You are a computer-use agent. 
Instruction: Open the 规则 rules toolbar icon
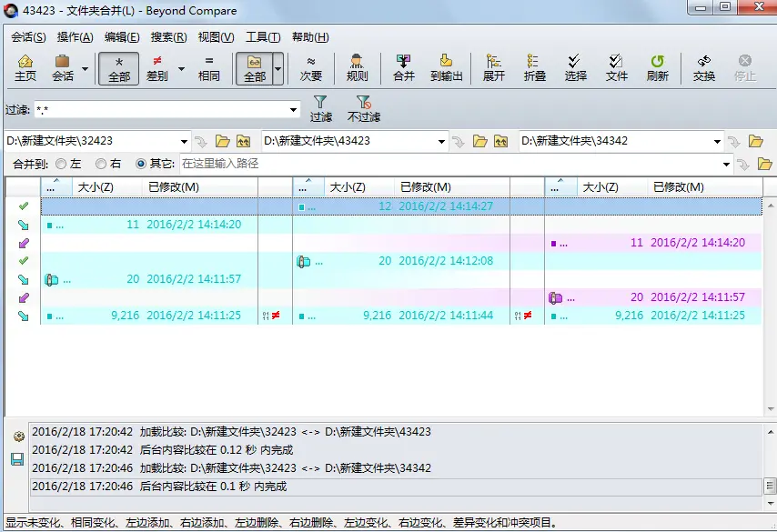pyautogui.click(x=357, y=68)
